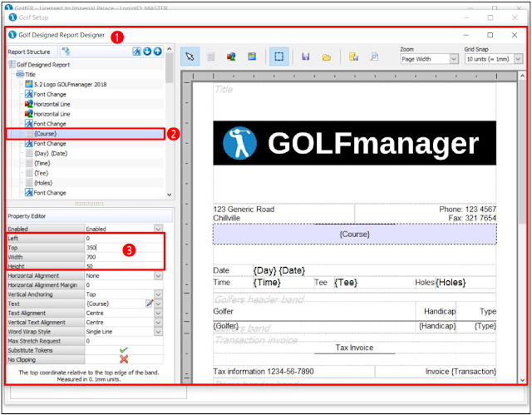Open the Vertical Anchoring Top dropdown
The height and width of the screenshot is (415, 532).
point(158,294)
